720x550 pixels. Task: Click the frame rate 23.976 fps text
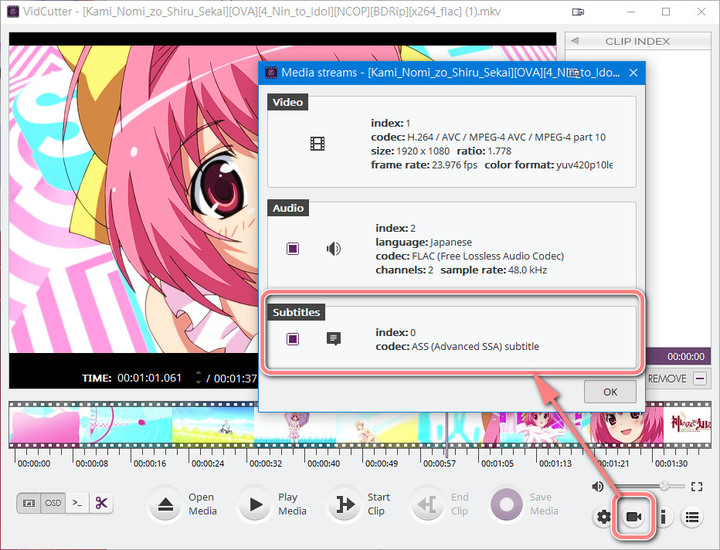tap(424, 164)
